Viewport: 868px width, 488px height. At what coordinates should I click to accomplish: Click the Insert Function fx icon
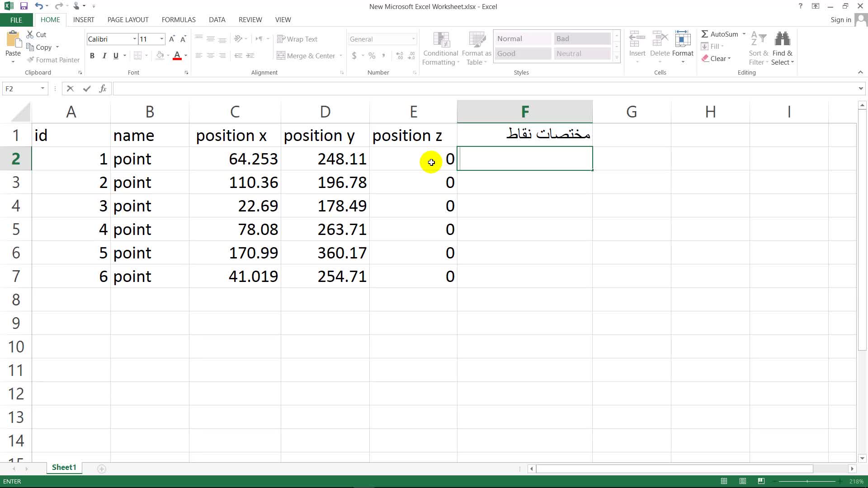click(x=103, y=89)
